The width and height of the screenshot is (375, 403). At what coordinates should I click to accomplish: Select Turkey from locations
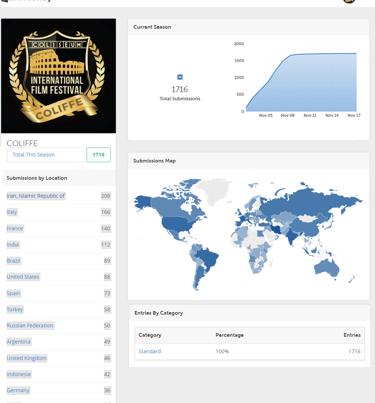[15, 309]
